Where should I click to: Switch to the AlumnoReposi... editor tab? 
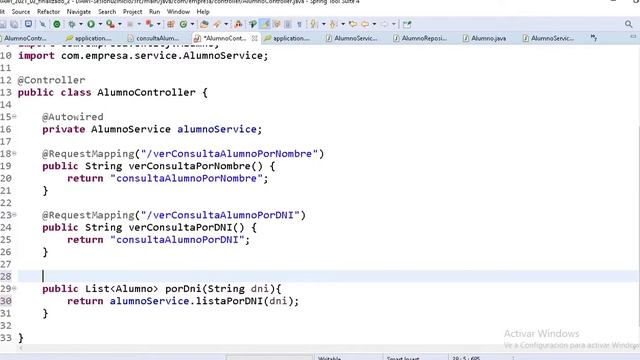420,38
